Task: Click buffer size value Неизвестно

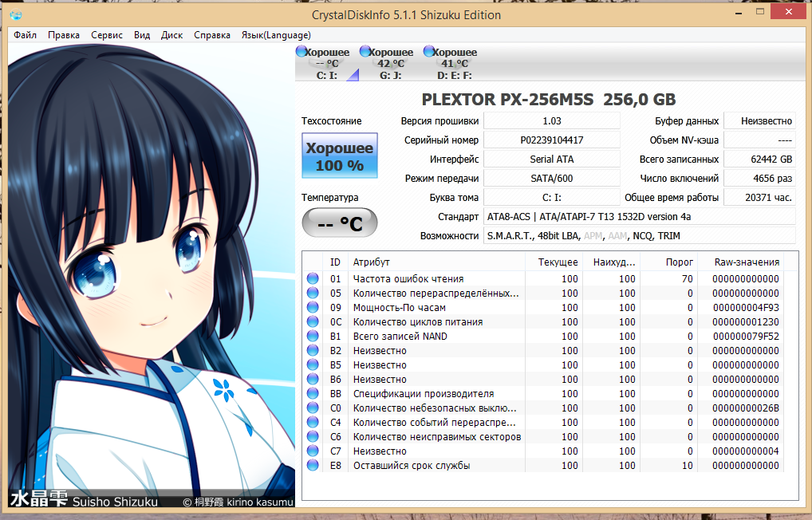Action: tap(759, 120)
